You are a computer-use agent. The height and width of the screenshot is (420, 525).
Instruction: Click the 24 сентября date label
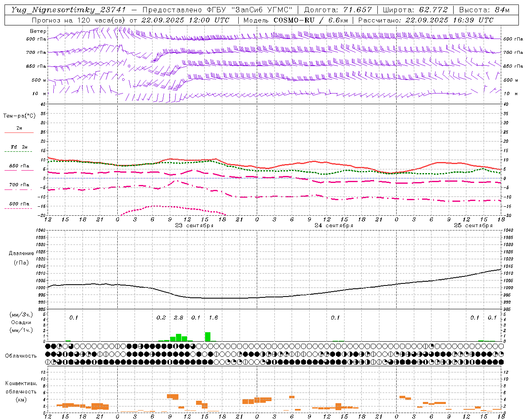[334, 226]
